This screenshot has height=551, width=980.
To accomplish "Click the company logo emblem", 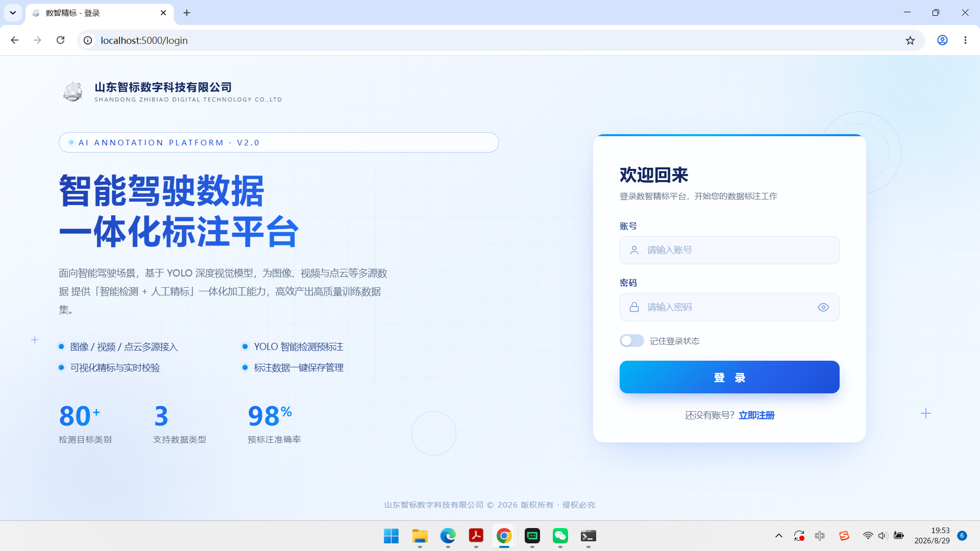I will pos(73,91).
